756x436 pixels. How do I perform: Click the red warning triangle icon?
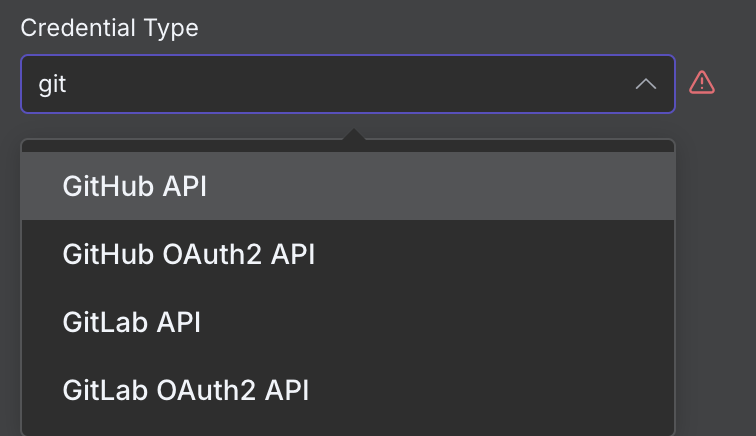click(702, 83)
